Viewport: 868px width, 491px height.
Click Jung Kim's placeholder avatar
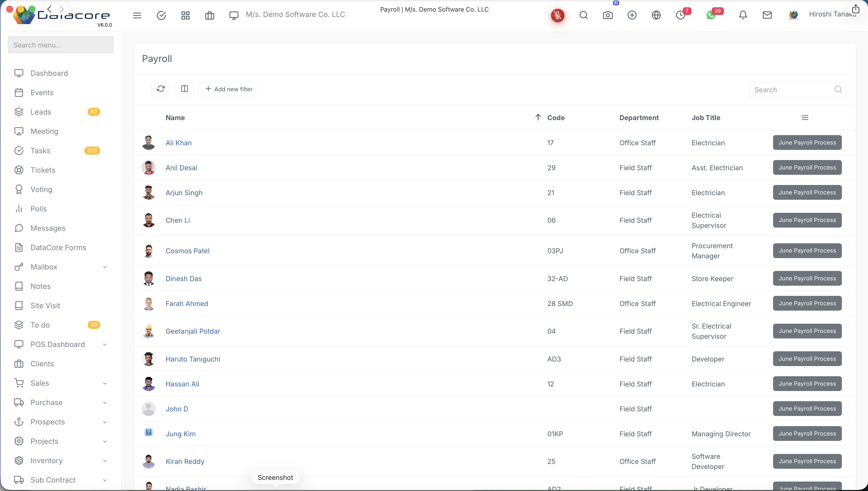point(149,432)
